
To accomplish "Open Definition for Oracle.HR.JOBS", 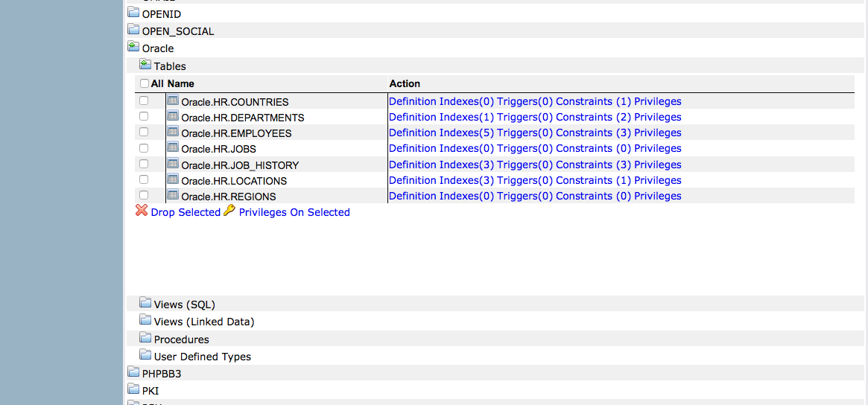I will pyautogui.click(x=412, y=149).
